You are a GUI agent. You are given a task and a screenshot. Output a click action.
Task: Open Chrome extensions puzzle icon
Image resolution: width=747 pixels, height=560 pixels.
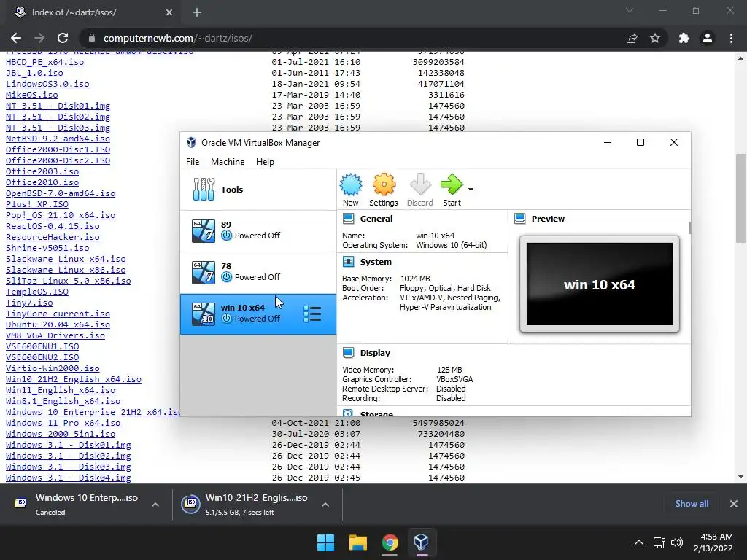[x=684, y=38]
